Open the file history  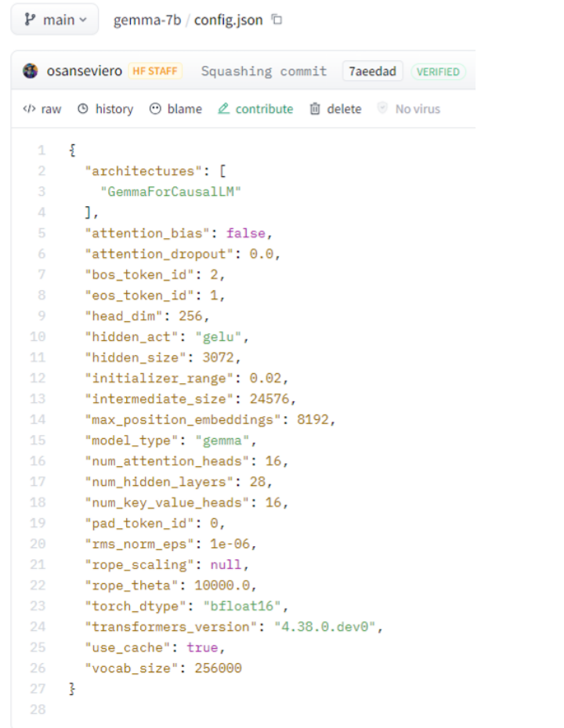coord(106,109)
